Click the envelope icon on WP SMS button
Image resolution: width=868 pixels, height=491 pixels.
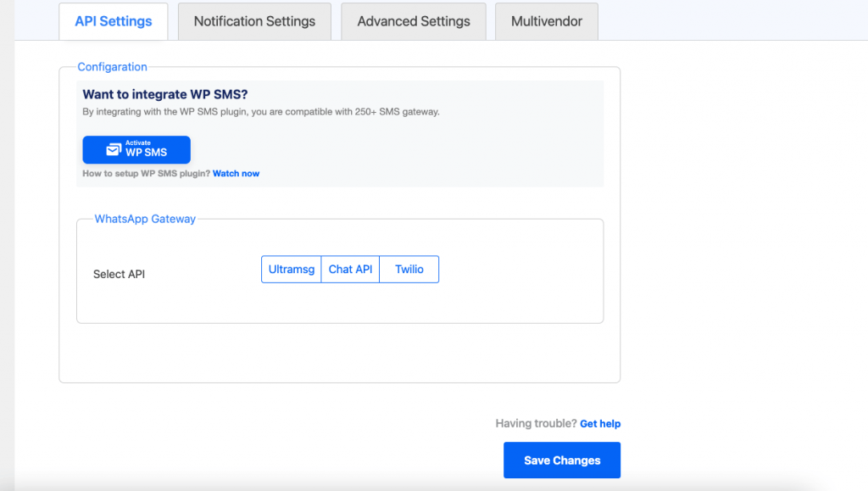114,149
